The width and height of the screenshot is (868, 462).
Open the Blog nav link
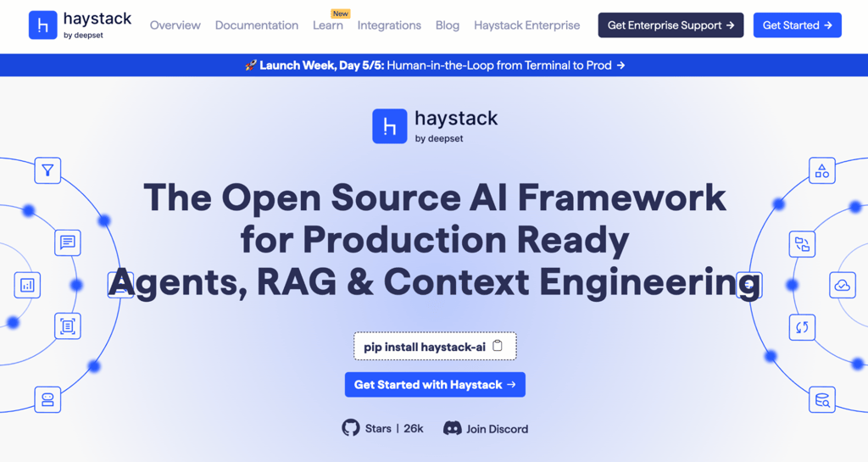pyautogui.click(x=448, y=25)
